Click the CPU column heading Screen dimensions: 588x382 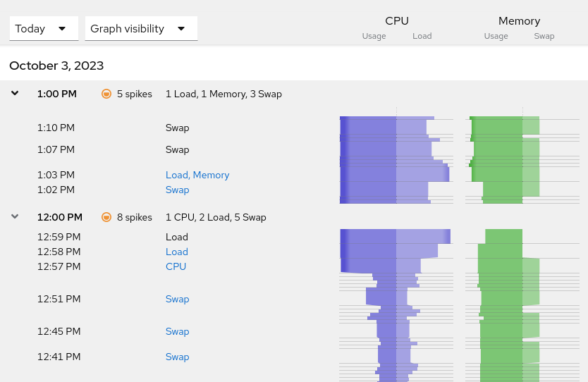[x=397, y=21]
